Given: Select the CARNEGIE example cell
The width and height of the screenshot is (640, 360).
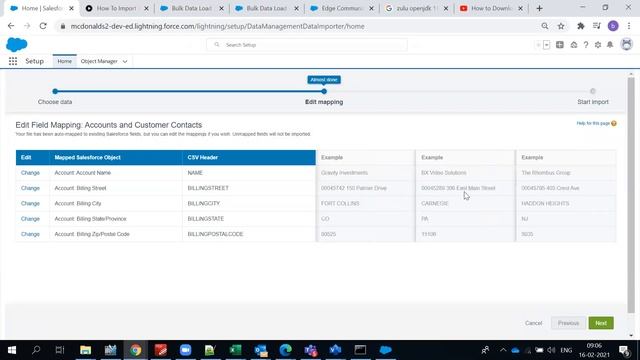Looking at the screenshot, I should pos(465,203).
